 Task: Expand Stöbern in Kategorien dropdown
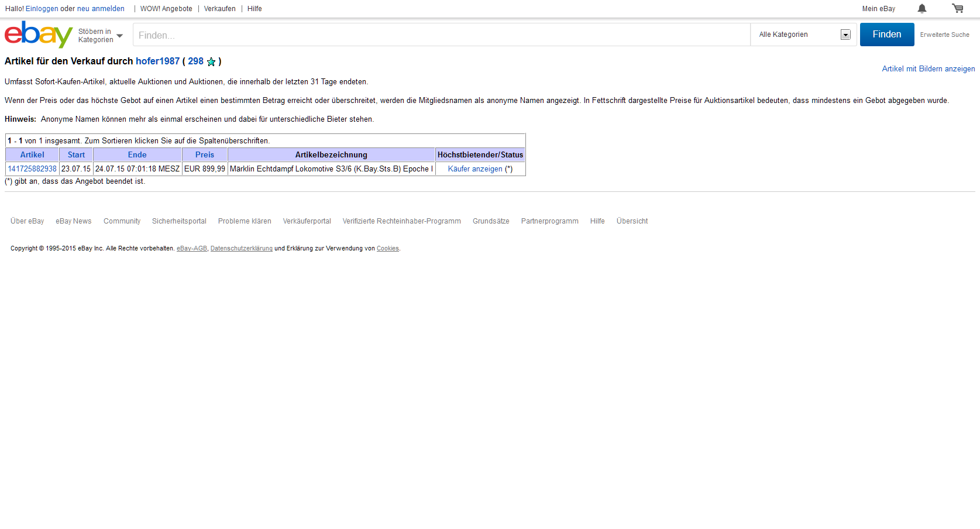tap(100, 36)
